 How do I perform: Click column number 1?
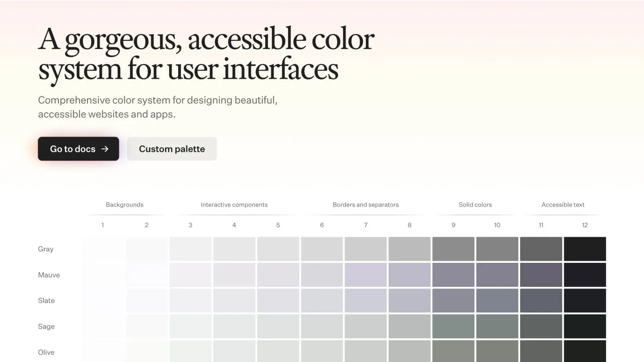coord(103,225)
